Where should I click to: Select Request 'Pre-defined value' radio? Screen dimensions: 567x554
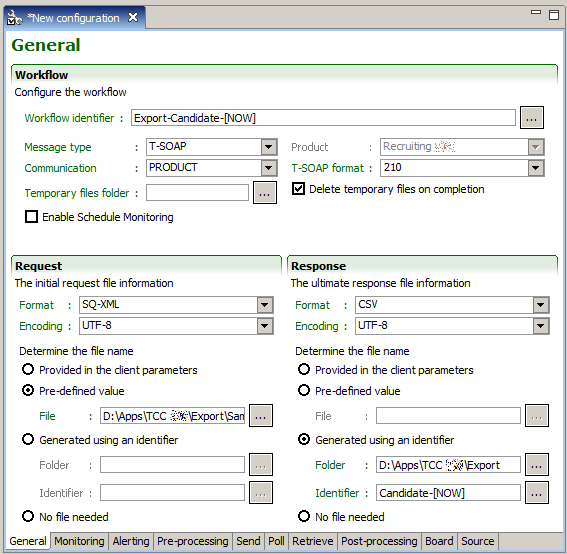point(28,390)
